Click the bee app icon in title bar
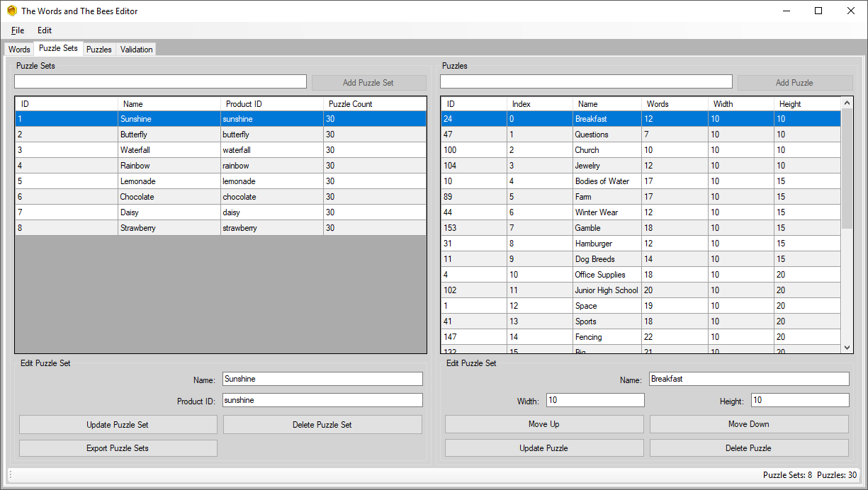868x490 pixels. (11, 11)
